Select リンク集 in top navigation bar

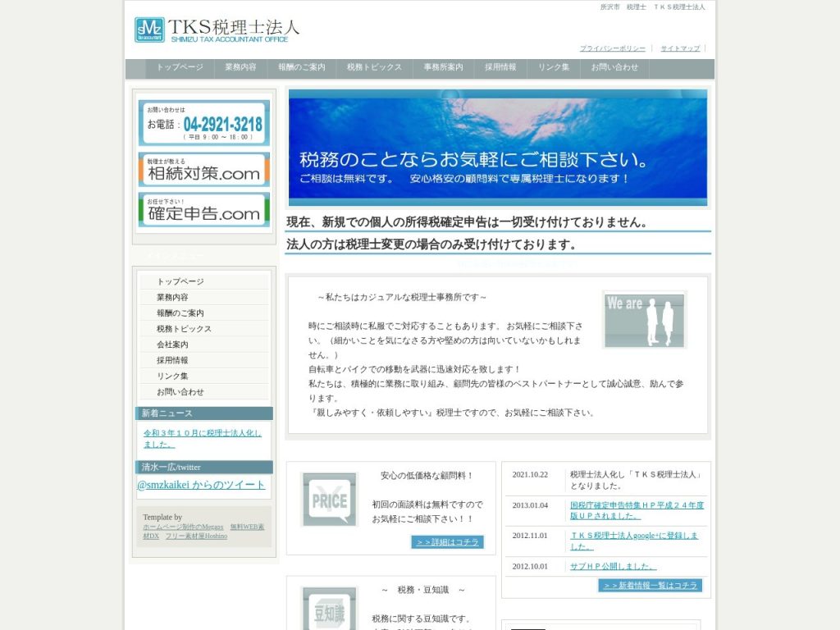coord(554,67)
